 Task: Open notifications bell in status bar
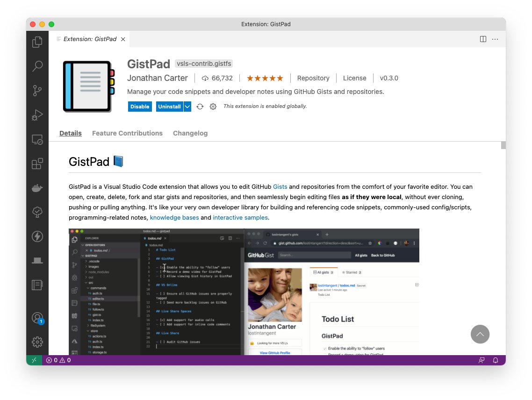[x=496, y=360]
